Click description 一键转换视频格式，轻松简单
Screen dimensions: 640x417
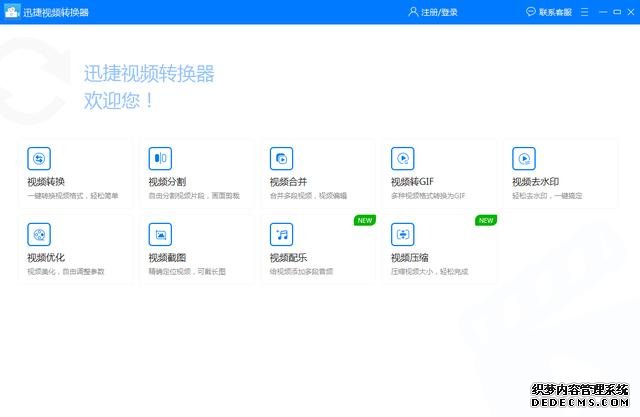[73, 196]
